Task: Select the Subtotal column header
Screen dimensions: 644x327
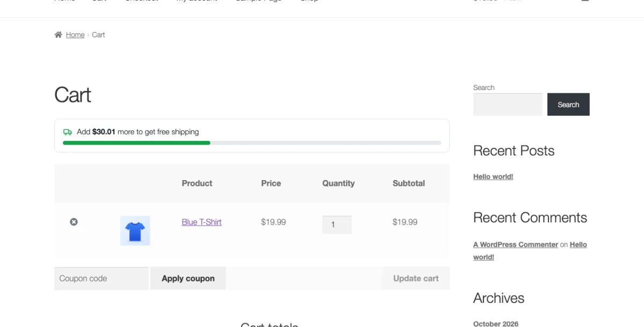Action: click(409, 183)
